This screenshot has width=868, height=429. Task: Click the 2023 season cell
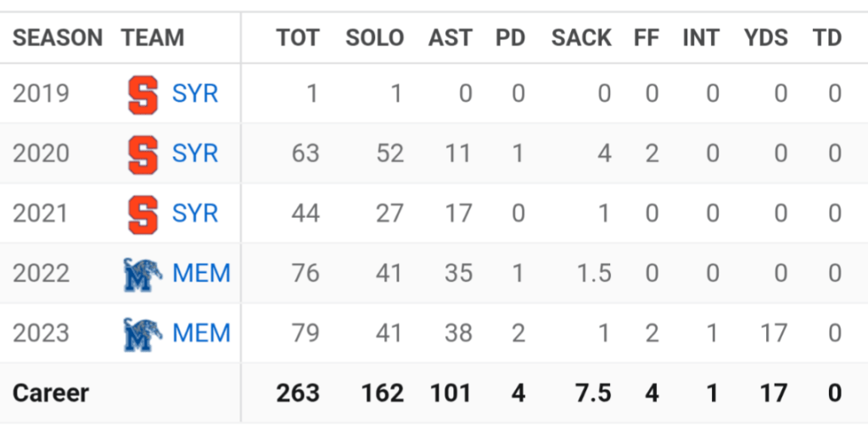(41, 333)
